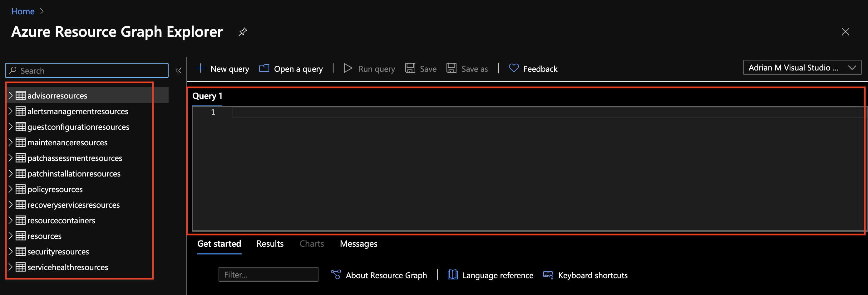
Task: Click the folder icon for Open a query
Action: pos(264,68)
